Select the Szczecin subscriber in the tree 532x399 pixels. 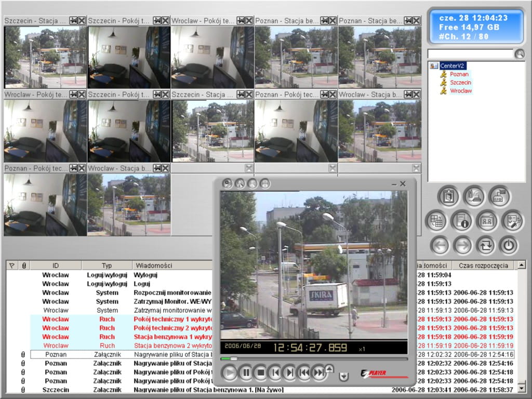460,83
